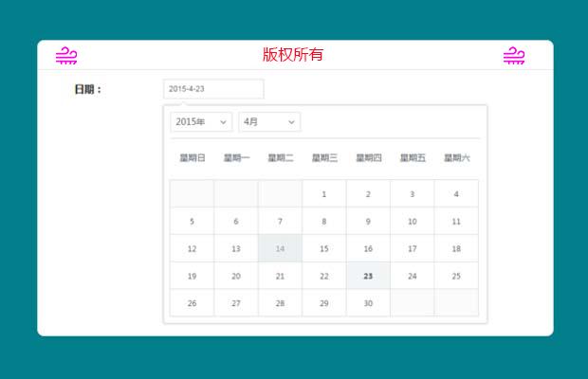588x379 pixels.
Task: Select day 23 in the calendar
Action: [x=368, y=276]
